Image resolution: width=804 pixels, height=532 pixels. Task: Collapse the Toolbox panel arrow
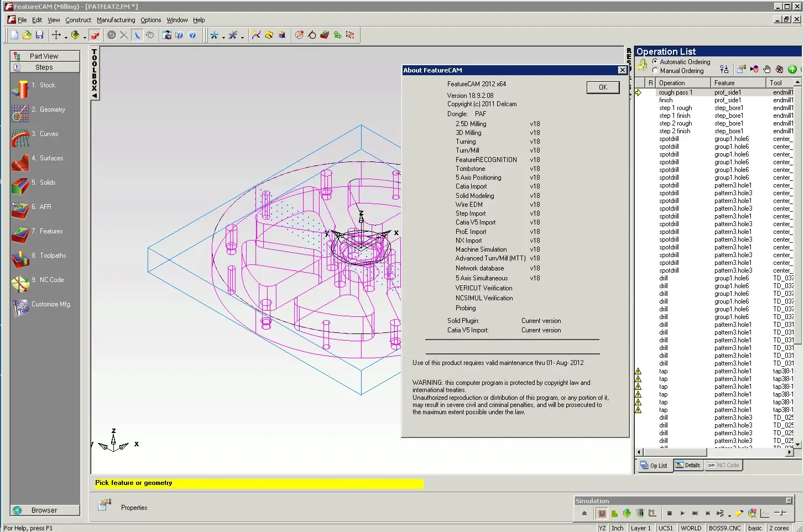point(95,96)
